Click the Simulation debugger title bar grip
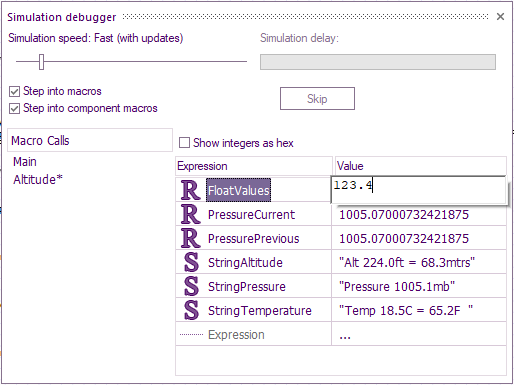The image size is (514, 385). [305, 17]
